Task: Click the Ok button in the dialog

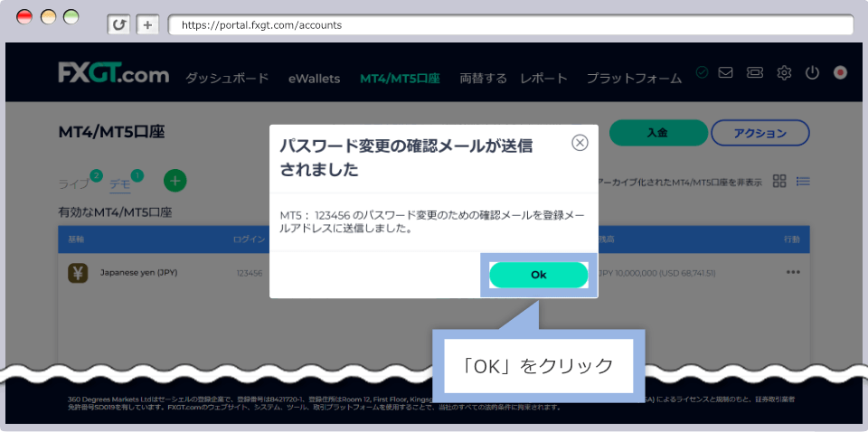Action: (538, 275)
